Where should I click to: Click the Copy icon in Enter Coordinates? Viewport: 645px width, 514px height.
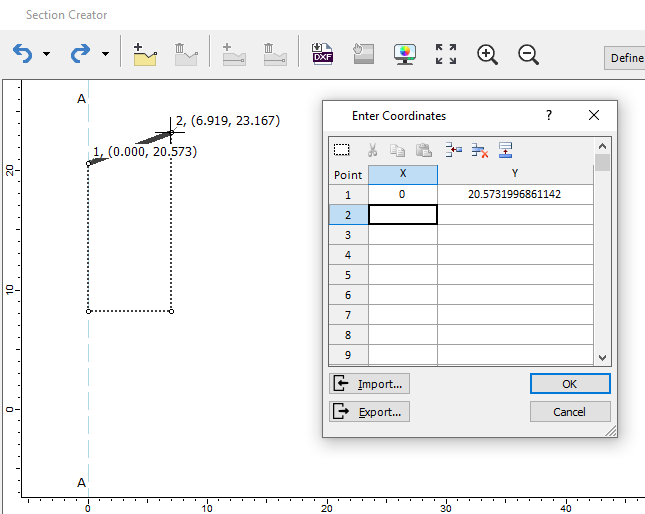point(397,150)
